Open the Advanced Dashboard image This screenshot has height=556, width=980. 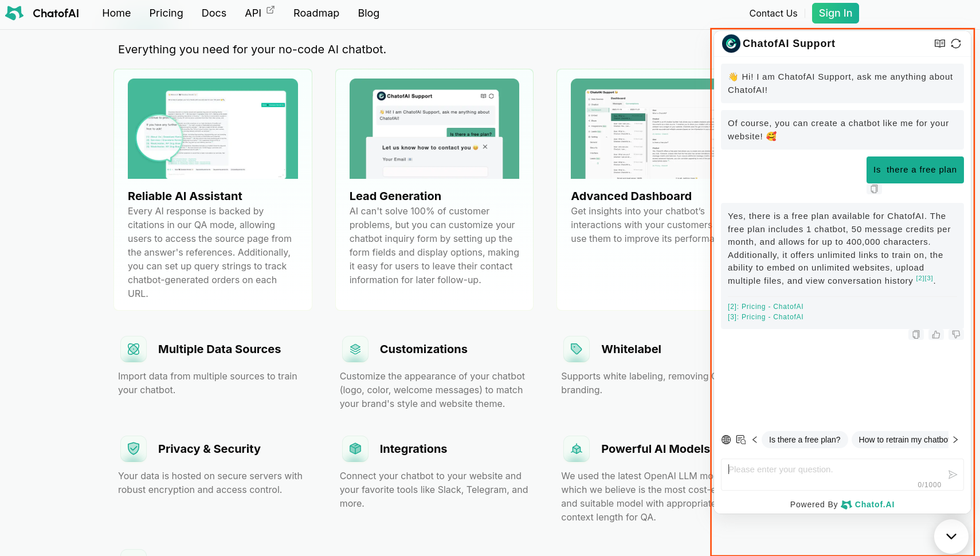click(x=641, y=129)
